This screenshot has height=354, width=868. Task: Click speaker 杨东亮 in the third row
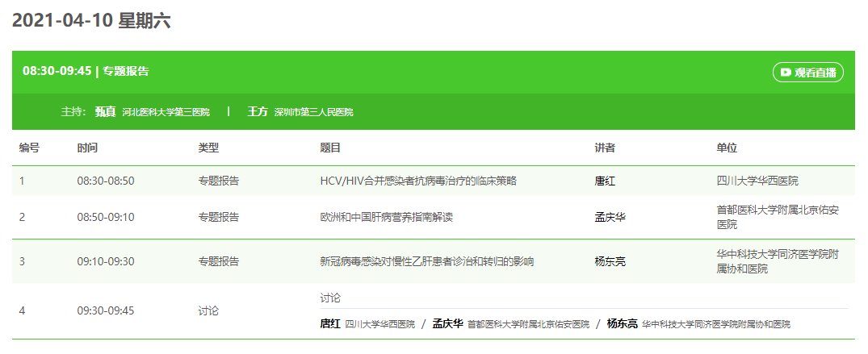pos(610,261)
